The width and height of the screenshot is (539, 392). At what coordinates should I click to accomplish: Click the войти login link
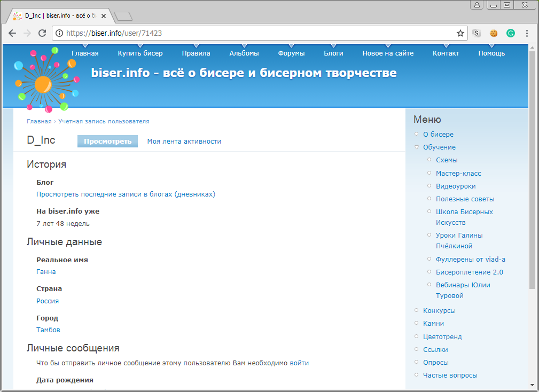click(x=299, y=363)
